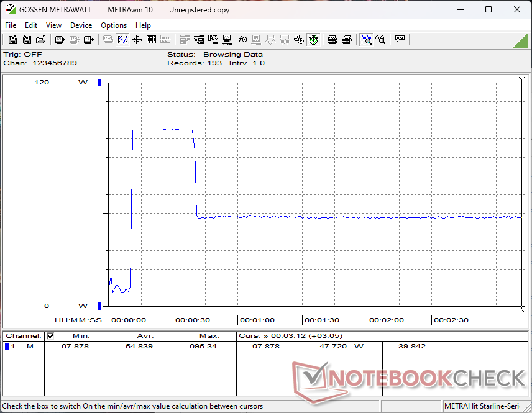This screenshot has width=532, height=413.
Task: Open the monitor display settings icon
Action: (x=227, y=40)
